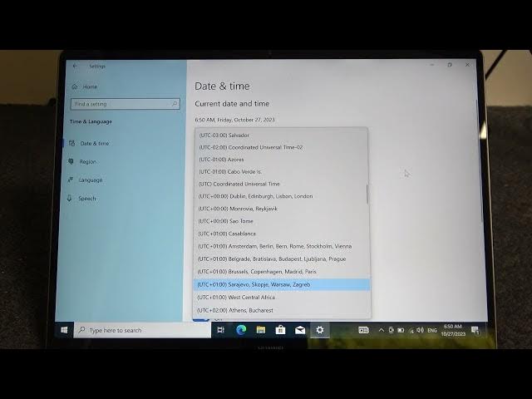Open the Speech section
The image size is (532, 399).
point(81,199)
